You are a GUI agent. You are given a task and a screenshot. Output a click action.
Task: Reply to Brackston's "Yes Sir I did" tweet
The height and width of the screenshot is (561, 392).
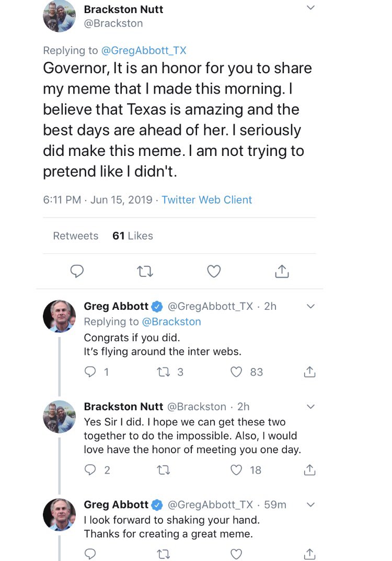point(91,470)
